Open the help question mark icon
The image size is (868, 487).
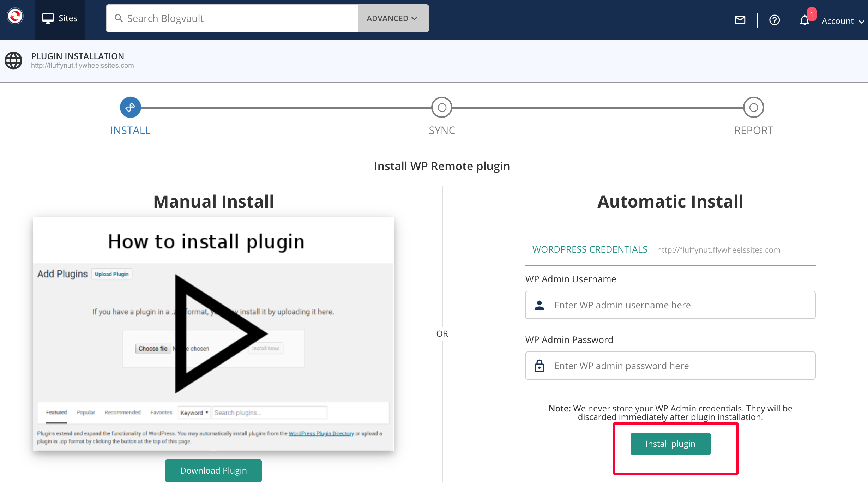point(774,20)
